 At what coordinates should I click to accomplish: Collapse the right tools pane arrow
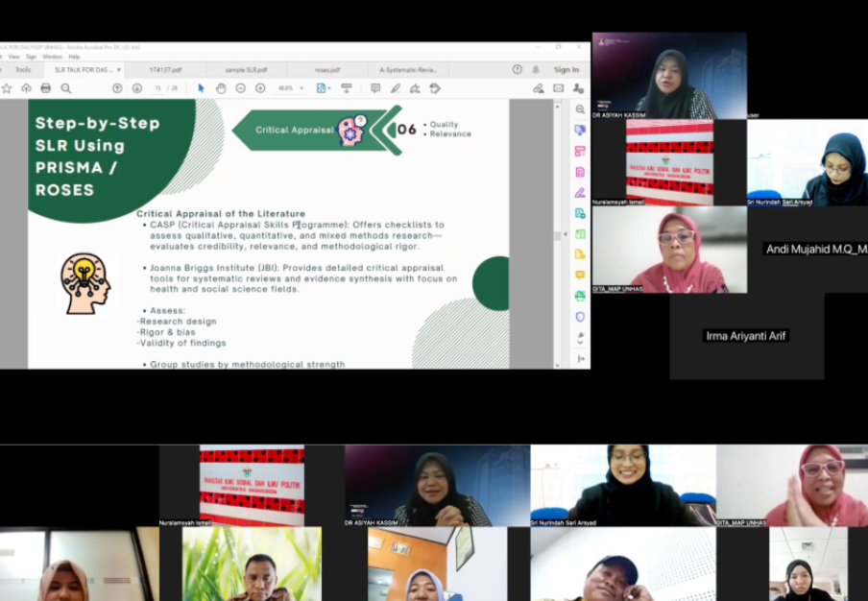tap(580, 358)
